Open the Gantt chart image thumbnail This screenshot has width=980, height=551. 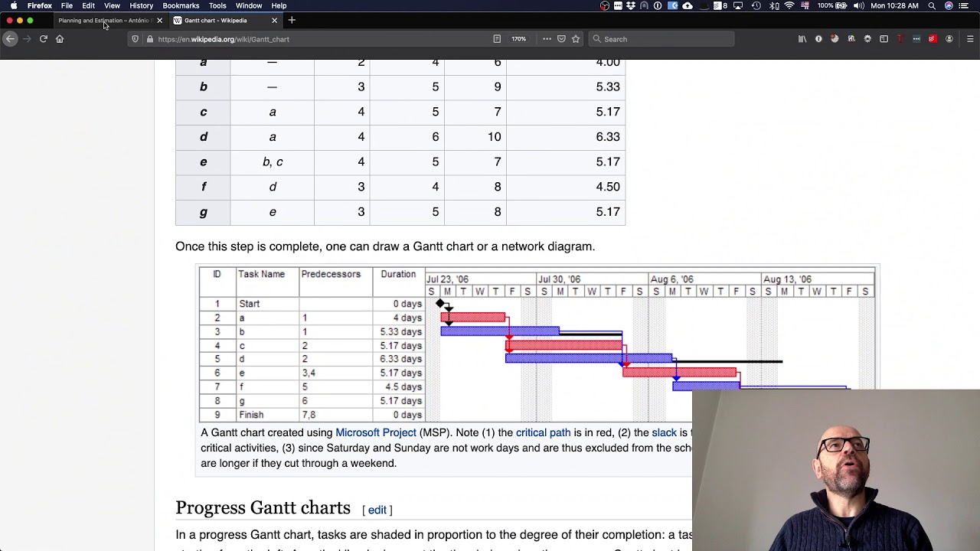(537, 344)
